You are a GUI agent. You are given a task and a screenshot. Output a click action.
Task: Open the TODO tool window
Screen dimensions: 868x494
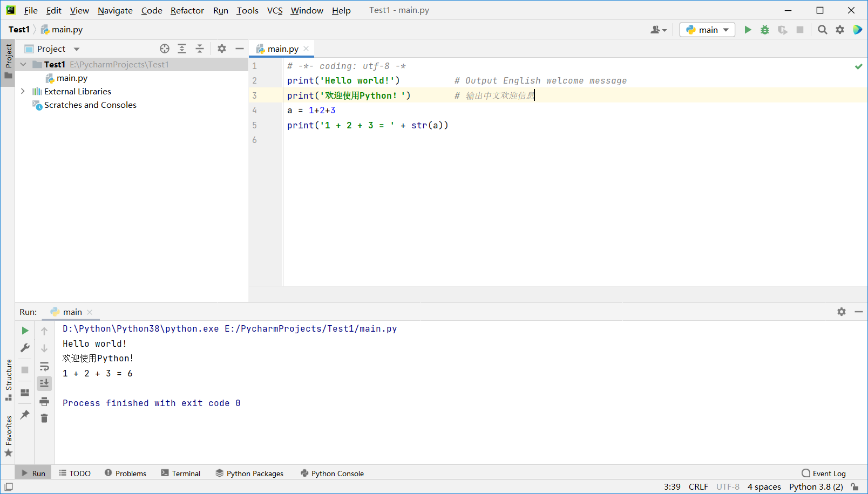[x=75, y=473]
